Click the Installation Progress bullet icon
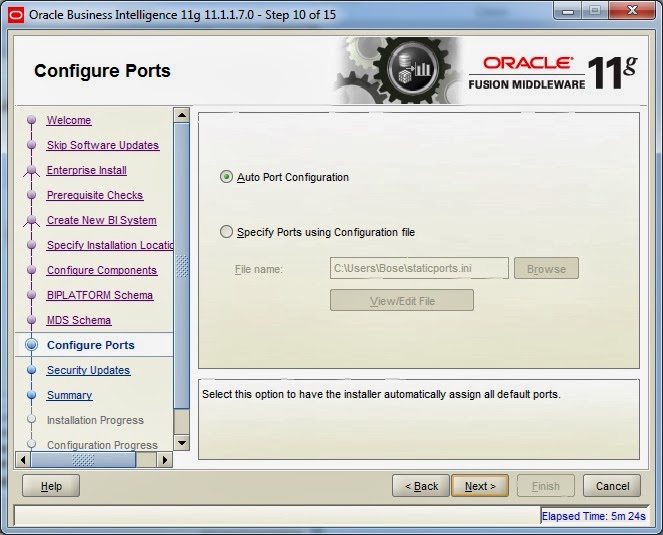 (31, 419)
